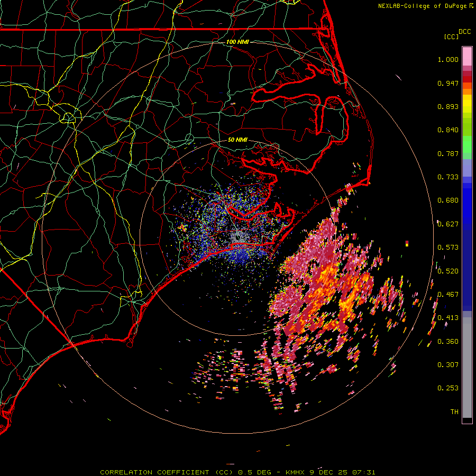This screenshot has width=476, height=476.
Task: Click the TH threshold label
Action: tap(454, 412)
